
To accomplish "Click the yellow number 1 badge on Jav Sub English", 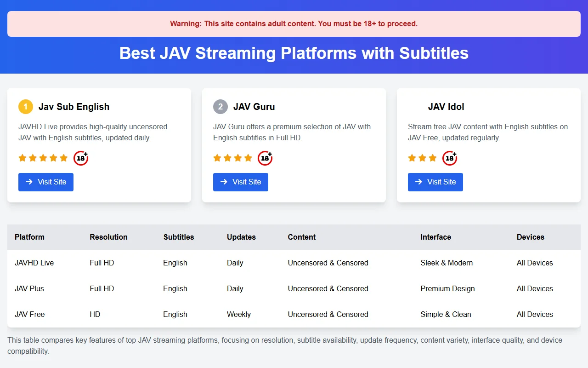I will pyautogui.click(x=25, y=106).
